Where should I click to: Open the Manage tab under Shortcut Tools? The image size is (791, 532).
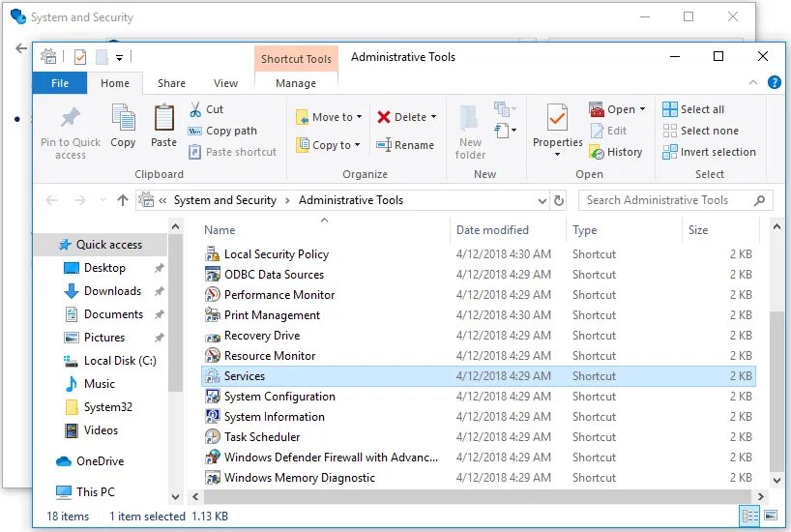click(296, 83)
